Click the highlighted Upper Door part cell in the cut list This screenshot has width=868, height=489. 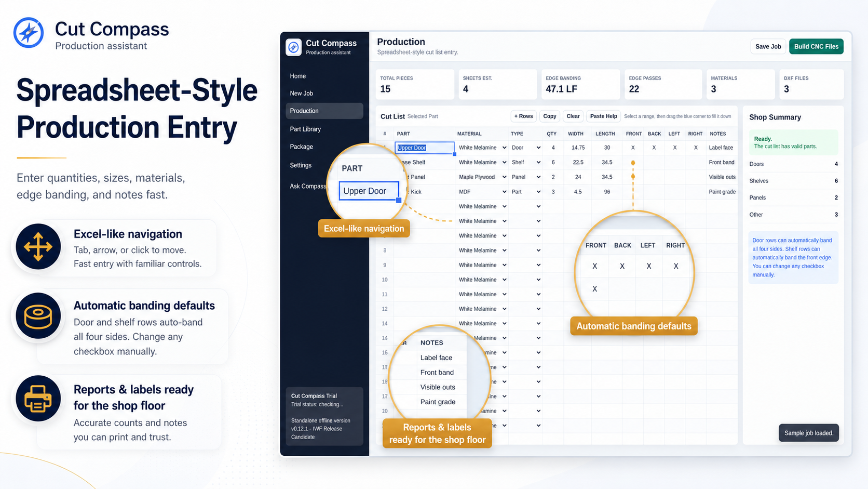[x=425, y=148]
